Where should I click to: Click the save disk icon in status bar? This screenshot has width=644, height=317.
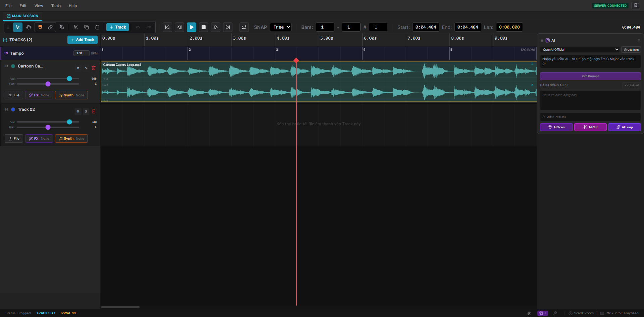[529, 313]
